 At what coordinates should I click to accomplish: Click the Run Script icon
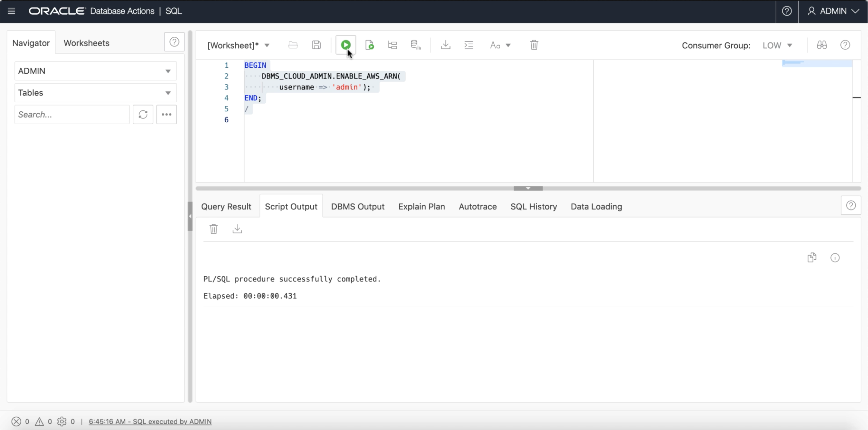pos(369,45)
